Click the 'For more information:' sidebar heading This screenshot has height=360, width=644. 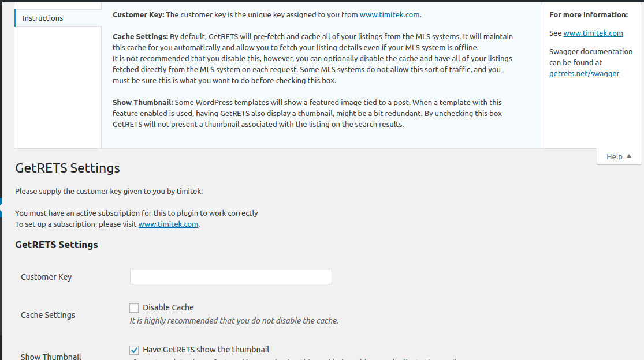coord(589,15)
